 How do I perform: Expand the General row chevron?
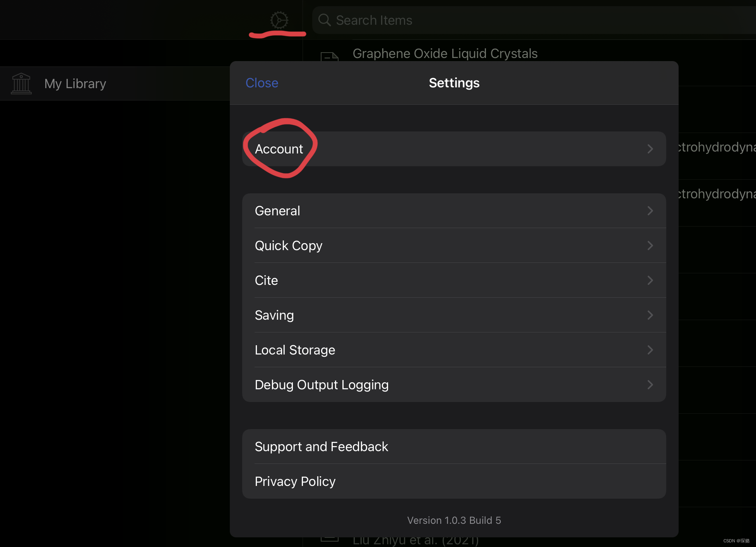[x=650, y=211]
